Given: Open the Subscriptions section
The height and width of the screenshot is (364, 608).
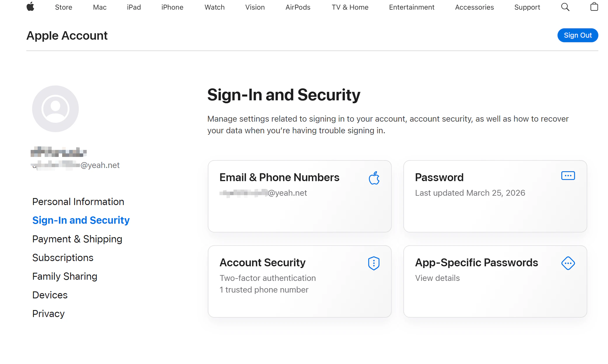Looking at the screenshot, I should [x=63, y=258].
